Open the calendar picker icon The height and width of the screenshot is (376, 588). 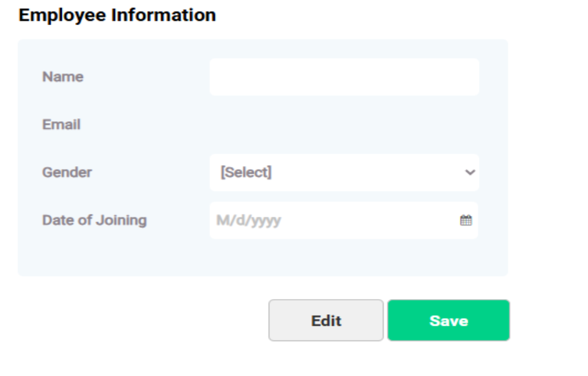(466, 220)
